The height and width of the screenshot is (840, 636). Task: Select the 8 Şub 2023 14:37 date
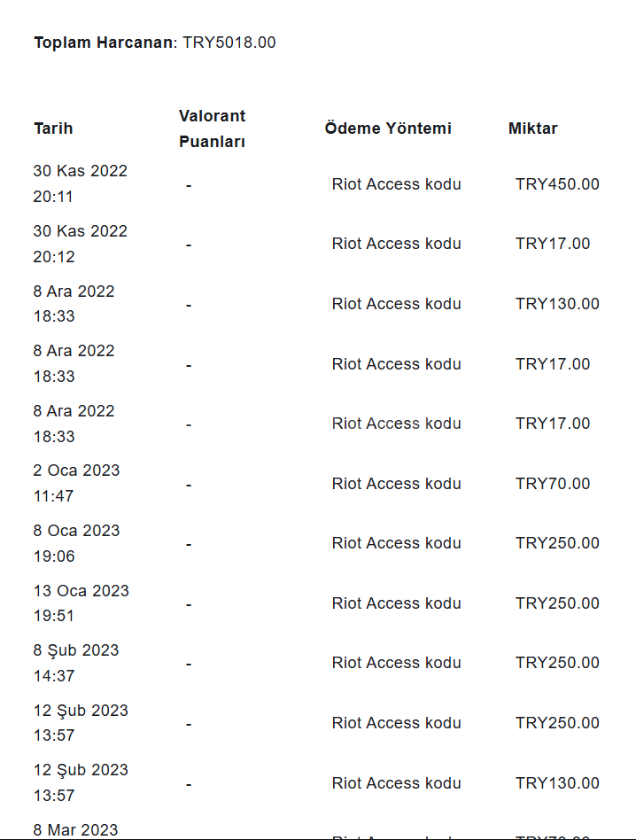(x=75, y=663)
